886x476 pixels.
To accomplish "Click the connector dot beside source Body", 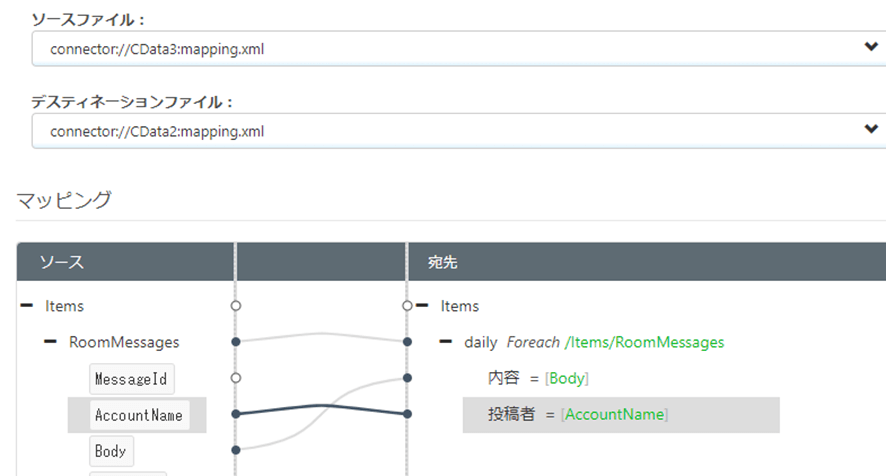I will coord(236,450).
